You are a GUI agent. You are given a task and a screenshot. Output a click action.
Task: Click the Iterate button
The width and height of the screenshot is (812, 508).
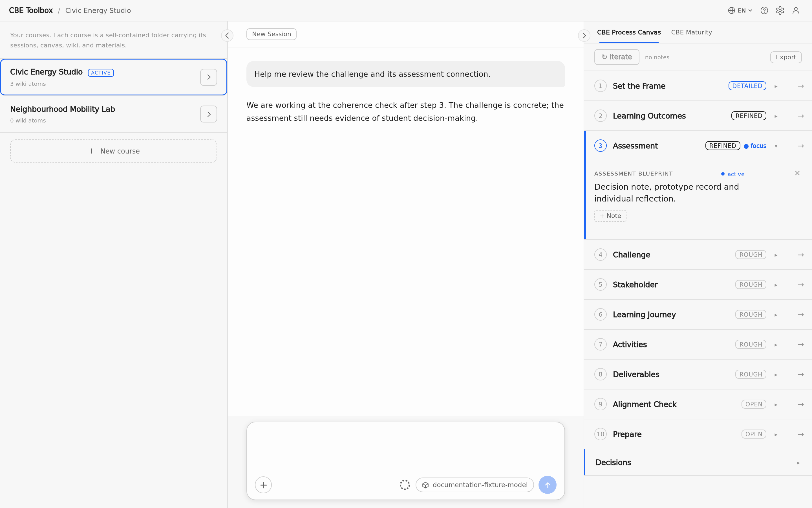(616, 57)
